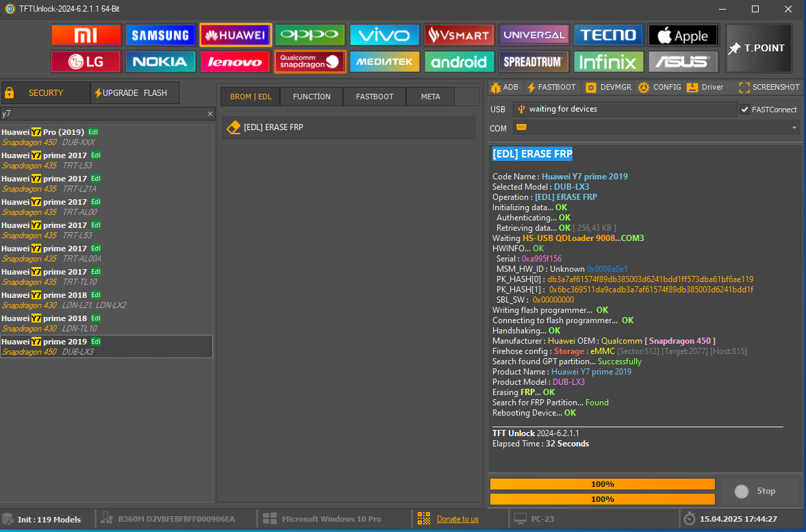Image resolution: width=806 pixels, height=532 pixels.
Task: Select the OPPO brand tile
Action: [x=310, y=35]
